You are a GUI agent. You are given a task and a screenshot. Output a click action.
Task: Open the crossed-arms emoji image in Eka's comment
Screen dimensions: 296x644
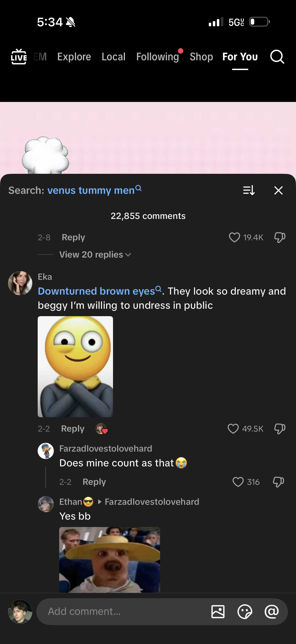(x=75, y=366)
